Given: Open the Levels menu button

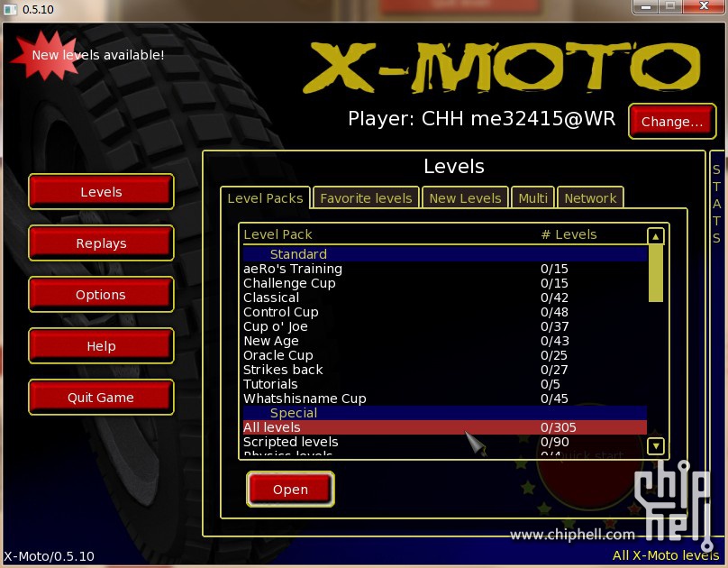Looking at the screenshot, I should tap(101, 192).
